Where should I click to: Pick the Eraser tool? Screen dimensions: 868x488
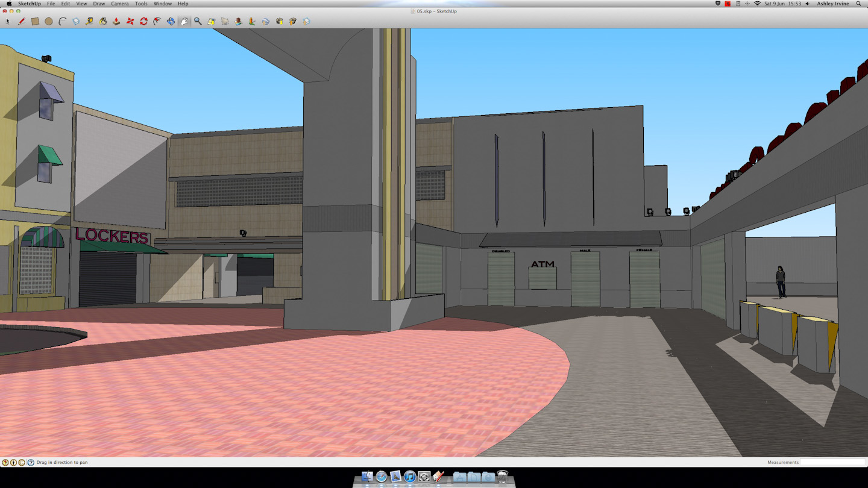[76, 22]
